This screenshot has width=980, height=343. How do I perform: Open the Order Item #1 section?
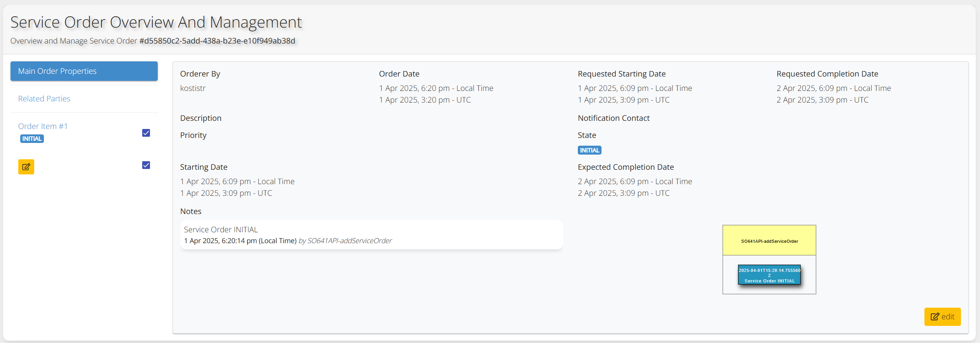43,126
